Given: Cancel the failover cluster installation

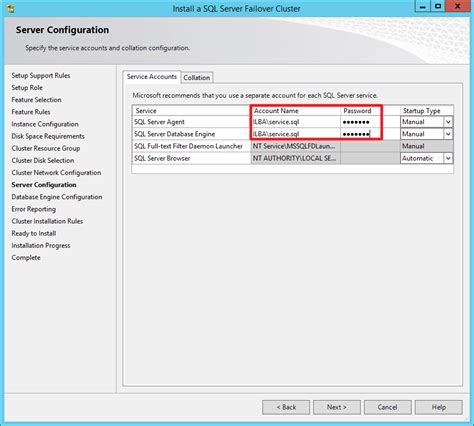Looking at the screenshot, I should pos(388,407).
